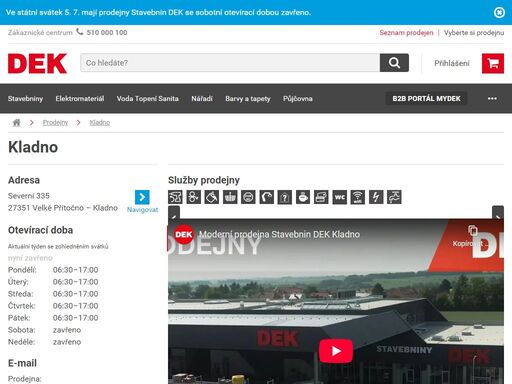
Task: Expand the three-dots more menu
Action: click(x=492, y=99)
